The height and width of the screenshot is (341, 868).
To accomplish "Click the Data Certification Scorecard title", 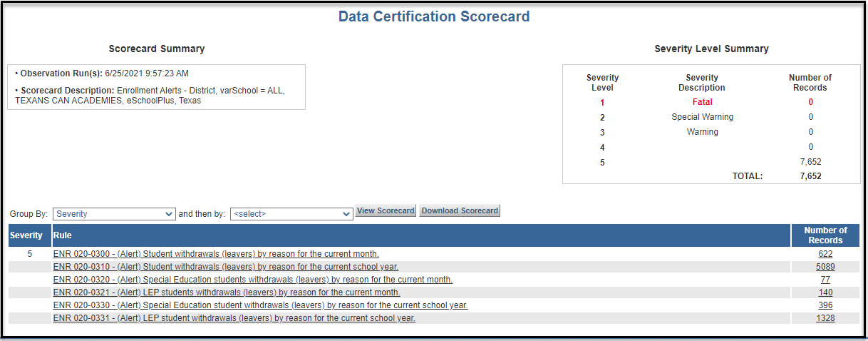I will (434, 16).
